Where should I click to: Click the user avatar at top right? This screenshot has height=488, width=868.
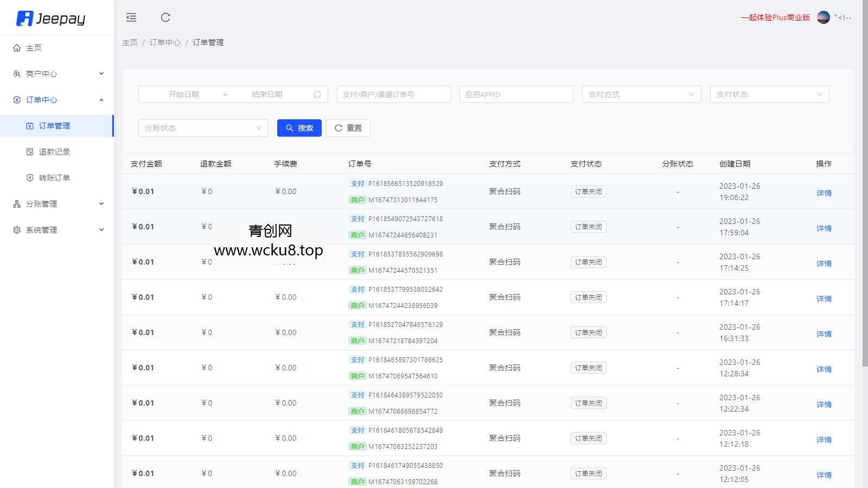[x=824, y=17]
